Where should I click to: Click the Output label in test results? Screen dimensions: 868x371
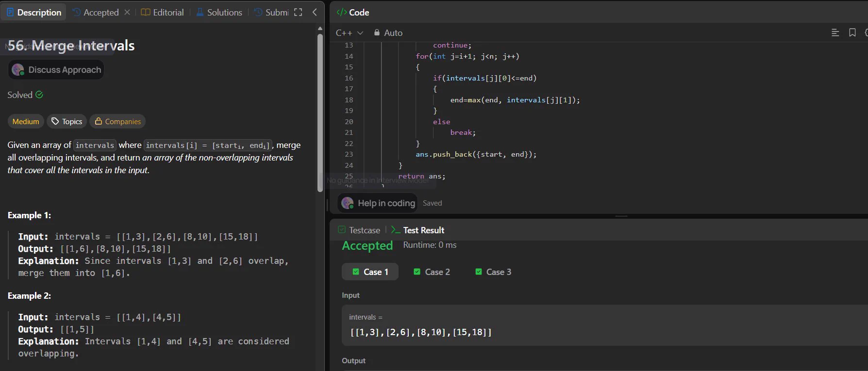353,361
